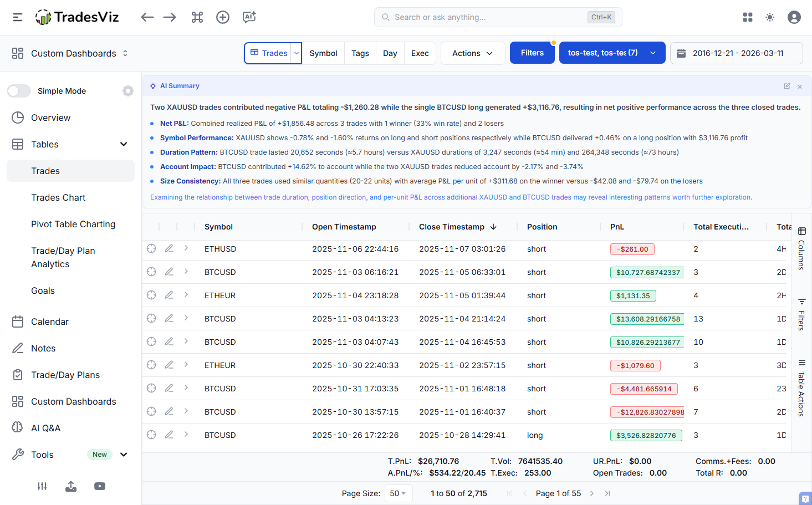Click the search or ask anything field
The height and width of the screenshot is (505, 812).
pos(488,17)
